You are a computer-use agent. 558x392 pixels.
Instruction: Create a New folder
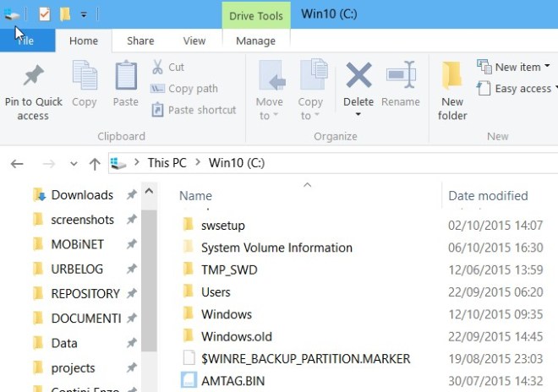pos(452,90)
